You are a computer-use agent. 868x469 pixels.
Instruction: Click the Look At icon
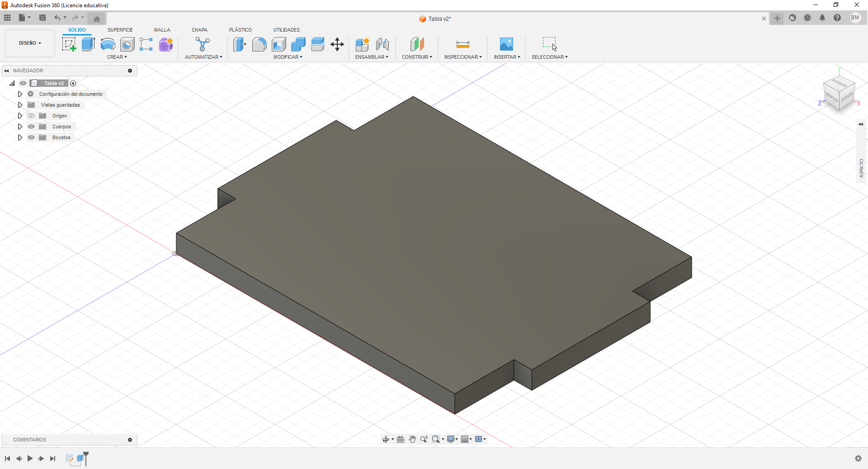pyautogui.click(x=401, y=439)
